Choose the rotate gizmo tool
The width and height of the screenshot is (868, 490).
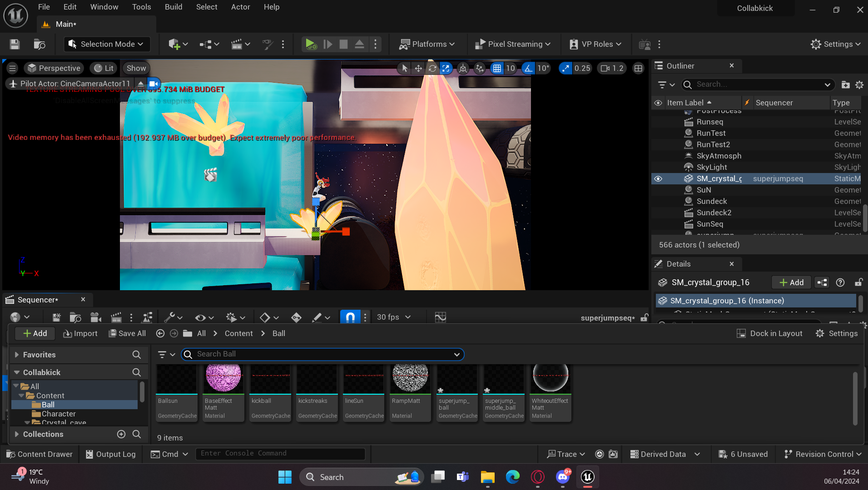432,68
